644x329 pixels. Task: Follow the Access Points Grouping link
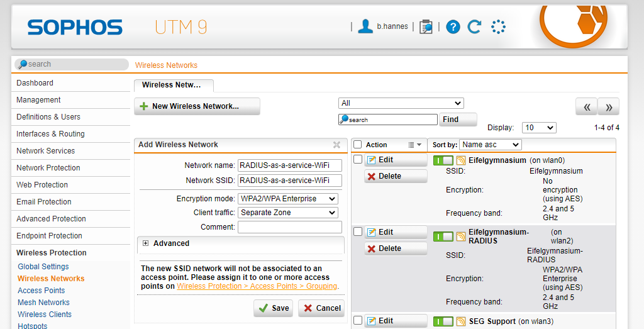[257, 286]
